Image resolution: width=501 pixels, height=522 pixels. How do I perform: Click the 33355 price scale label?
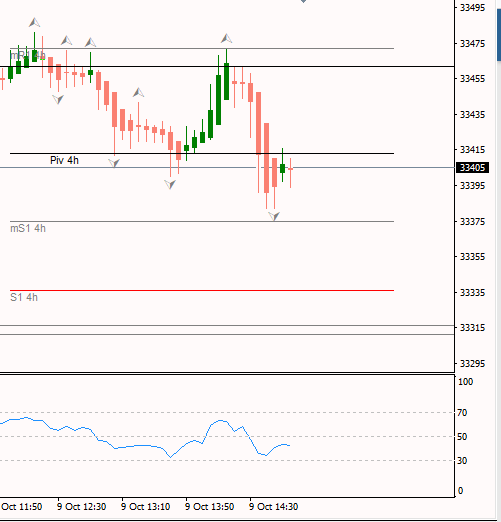coord(472,257)
